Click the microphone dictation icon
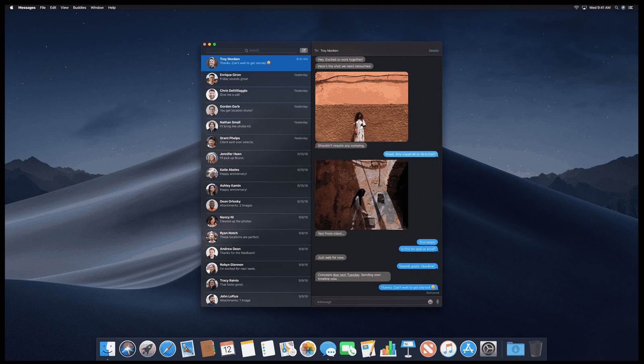This screenshot has height=364, width=644. (x=437, y=302)
